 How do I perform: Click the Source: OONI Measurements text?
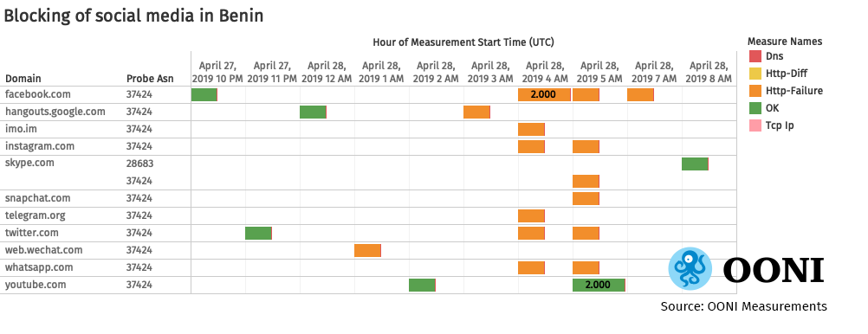click(x=743, y=305)
